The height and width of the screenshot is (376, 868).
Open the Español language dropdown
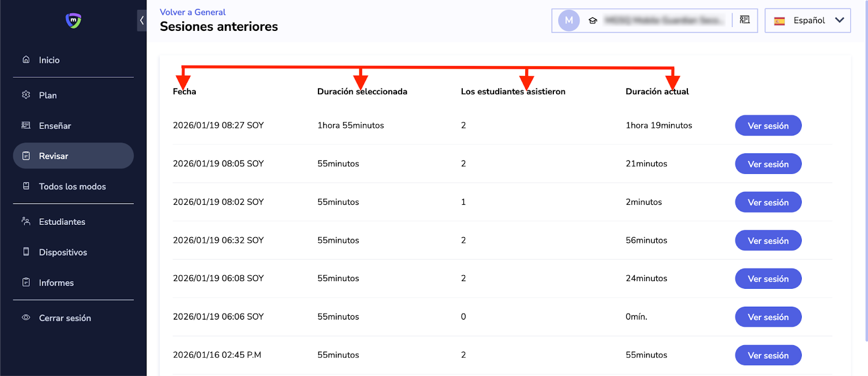(807, 21)
